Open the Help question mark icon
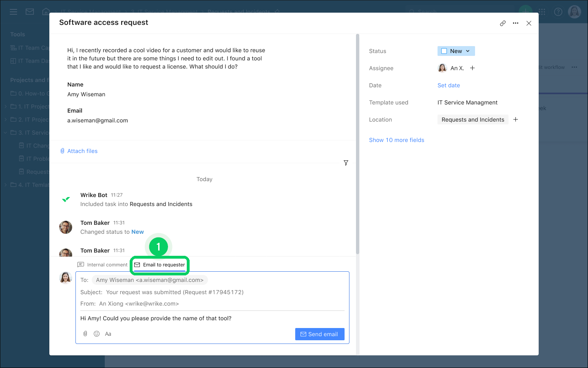Screen dimensions: 588x368 coord(558,11)
